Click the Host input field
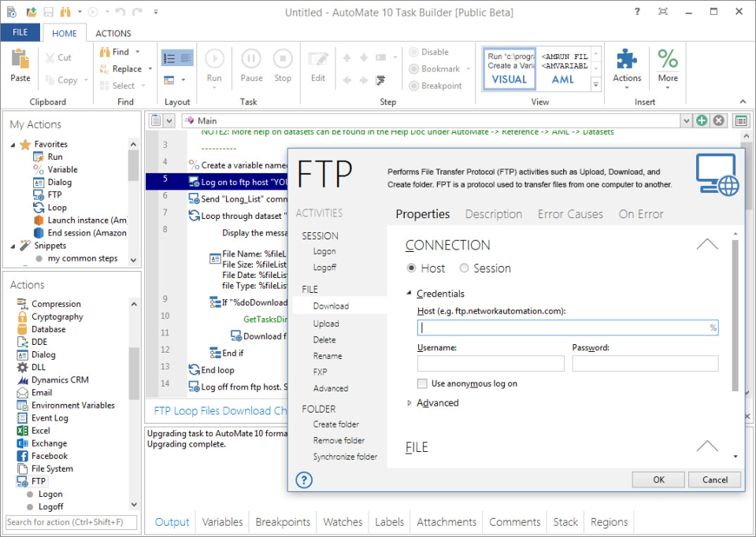756x537 pixels. click(568, 328)
